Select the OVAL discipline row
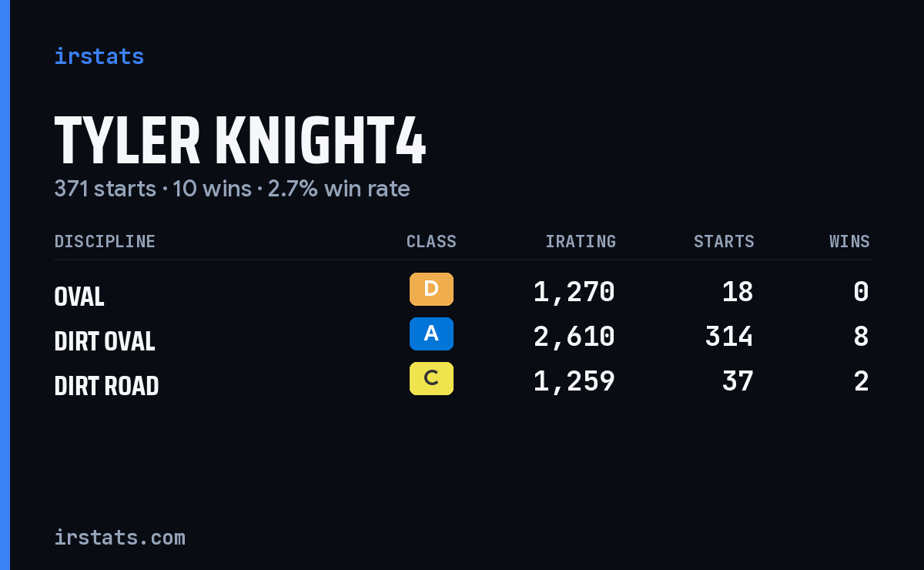The height and width of the screenshot is (570, 924). 462,293
